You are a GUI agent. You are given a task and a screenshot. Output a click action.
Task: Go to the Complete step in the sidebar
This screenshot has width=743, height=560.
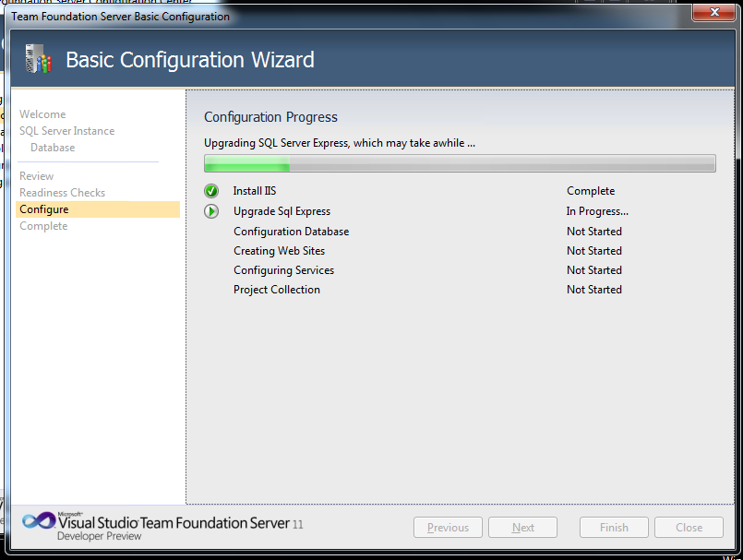click(43, 226)
